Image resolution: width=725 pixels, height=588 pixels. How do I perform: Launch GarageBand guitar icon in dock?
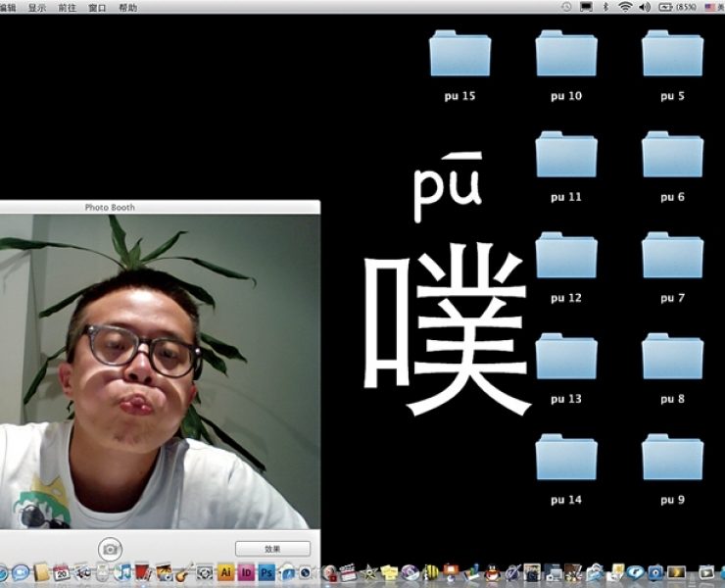(x=182, y=572)
